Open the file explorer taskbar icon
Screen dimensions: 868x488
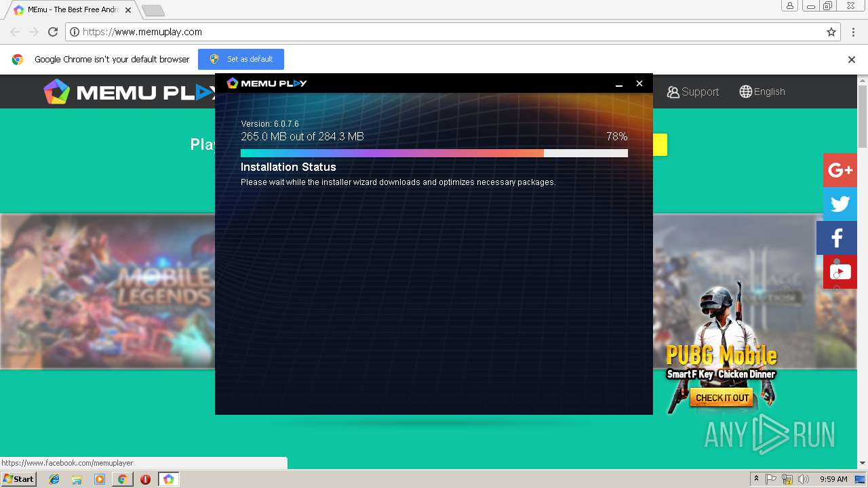coord(77,479)
